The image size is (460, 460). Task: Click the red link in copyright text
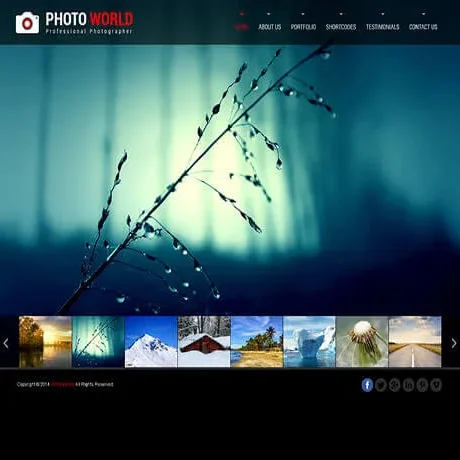62,384
